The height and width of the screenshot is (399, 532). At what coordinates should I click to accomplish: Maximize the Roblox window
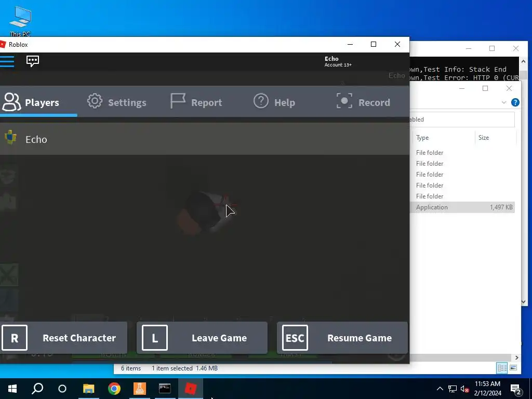[374, 45]
